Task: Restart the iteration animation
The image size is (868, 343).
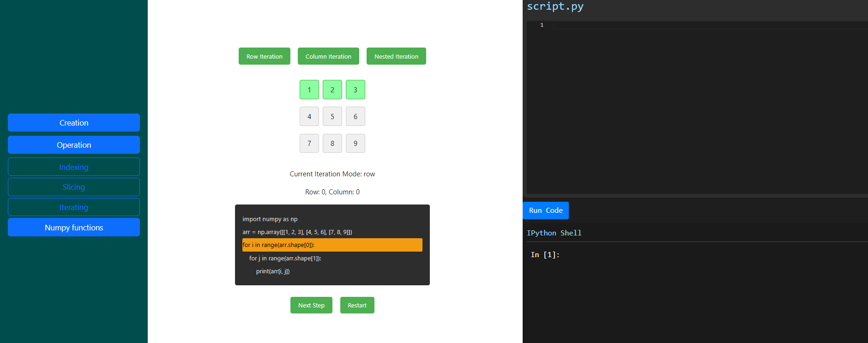Action: tap(357, 305)
